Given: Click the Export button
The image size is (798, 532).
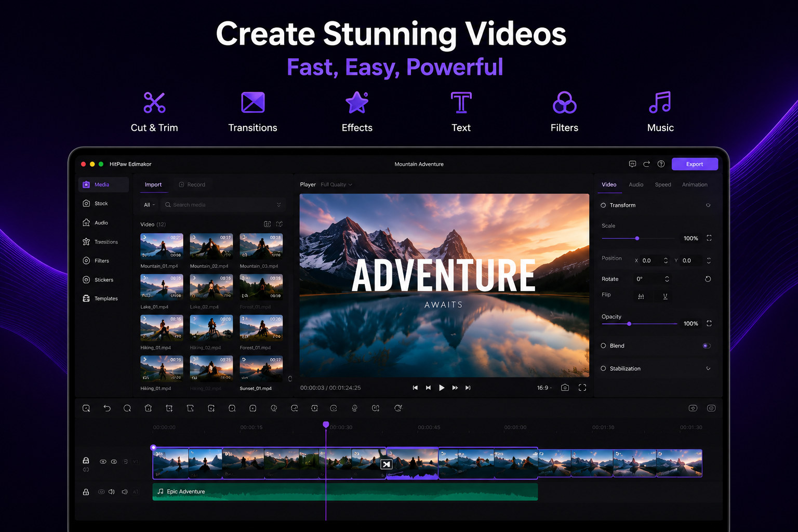Looking at the screenshot, I should (x=695, y=164).
